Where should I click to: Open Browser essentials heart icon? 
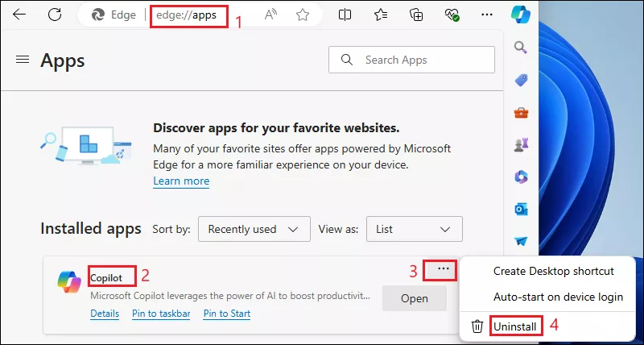point(452,15)
